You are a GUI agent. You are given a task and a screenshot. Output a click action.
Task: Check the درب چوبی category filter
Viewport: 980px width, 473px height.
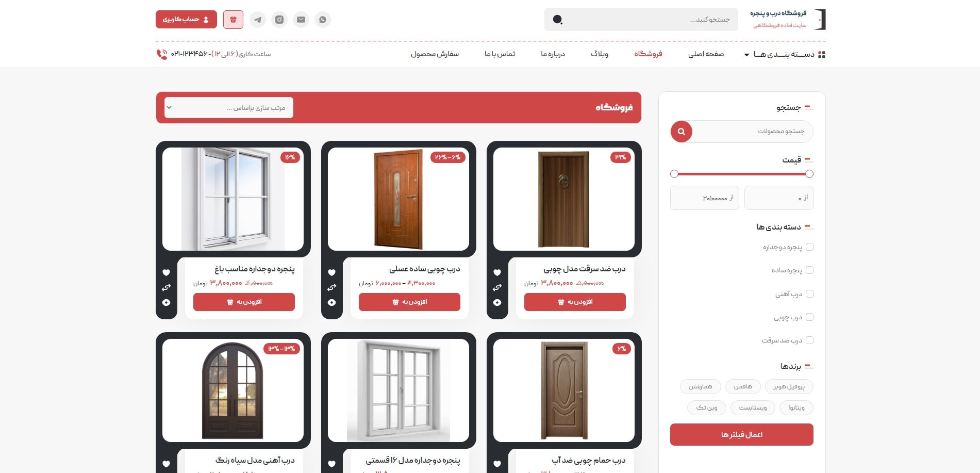pyautogui.click(x=810, y=317)
